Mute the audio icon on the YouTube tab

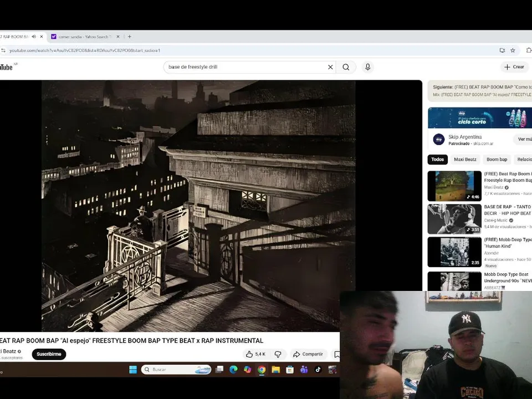pyautogui.click(x=34, y=37)
